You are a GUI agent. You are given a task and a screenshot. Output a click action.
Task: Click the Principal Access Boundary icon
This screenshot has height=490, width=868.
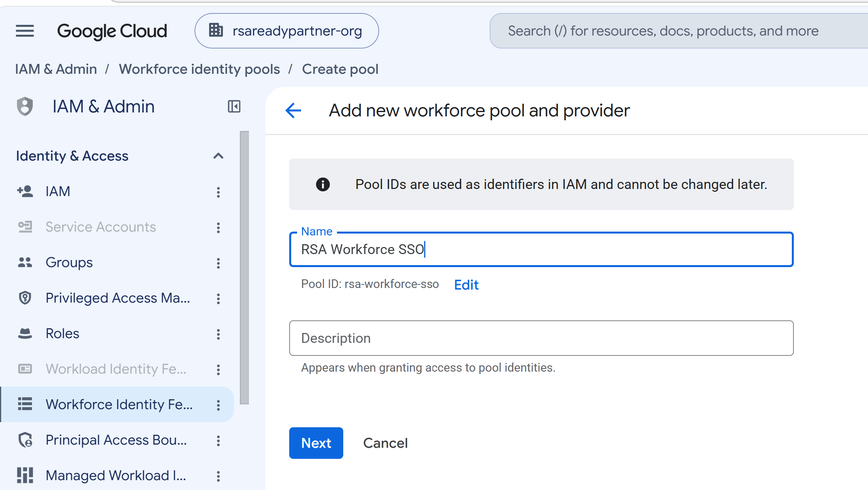point(26,440)
